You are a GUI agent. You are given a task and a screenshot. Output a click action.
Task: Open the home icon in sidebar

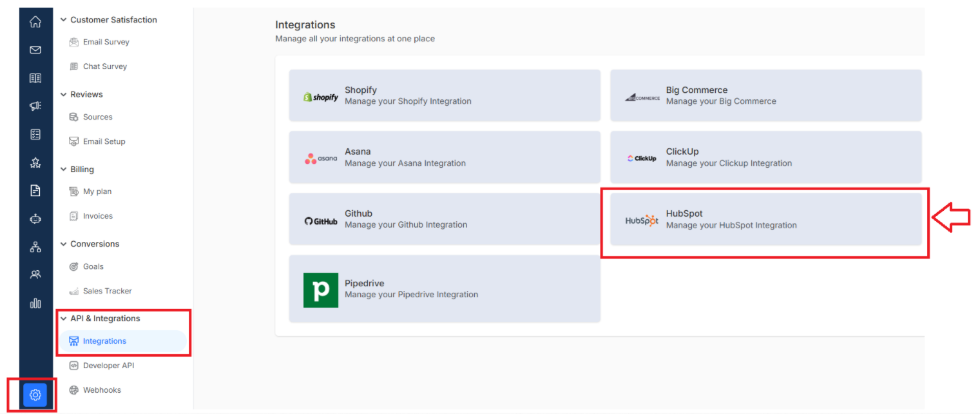(35, 22)
